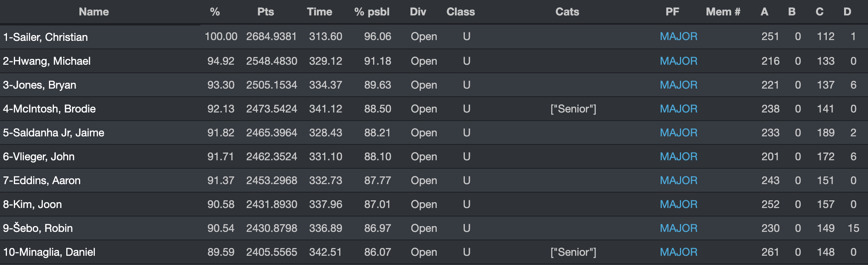
Task: Click the PF column header
Action: click(672, 12)
